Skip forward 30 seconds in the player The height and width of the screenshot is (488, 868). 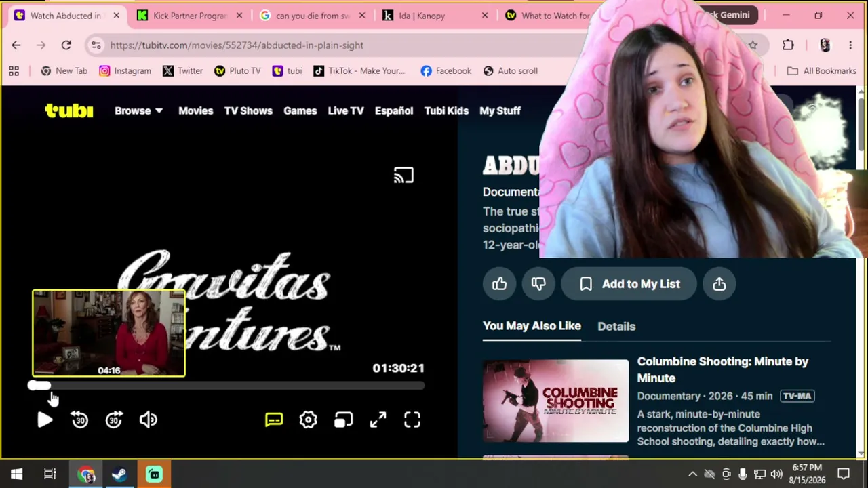point(114,420)
